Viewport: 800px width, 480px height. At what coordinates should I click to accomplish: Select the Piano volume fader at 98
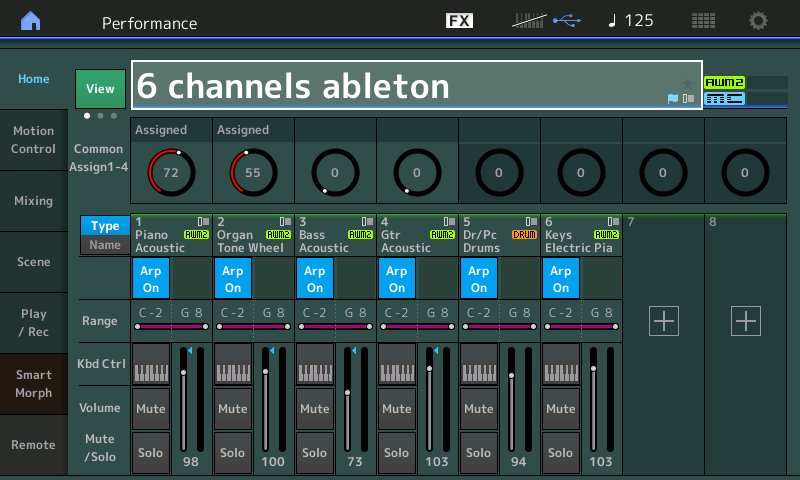coord(184,399)
